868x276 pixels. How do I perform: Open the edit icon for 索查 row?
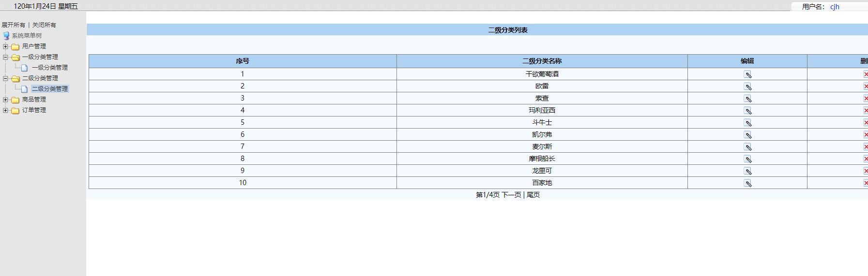(747, 99)
